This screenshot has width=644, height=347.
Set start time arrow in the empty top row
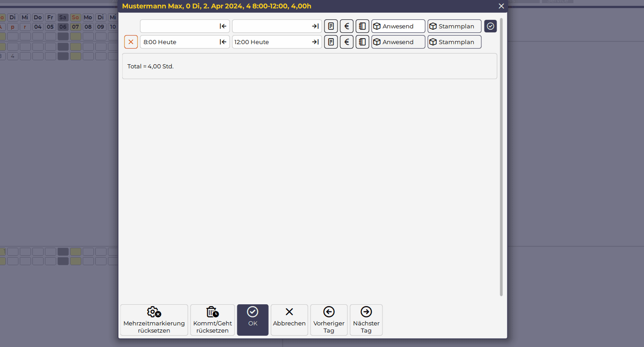click(223, 26)
